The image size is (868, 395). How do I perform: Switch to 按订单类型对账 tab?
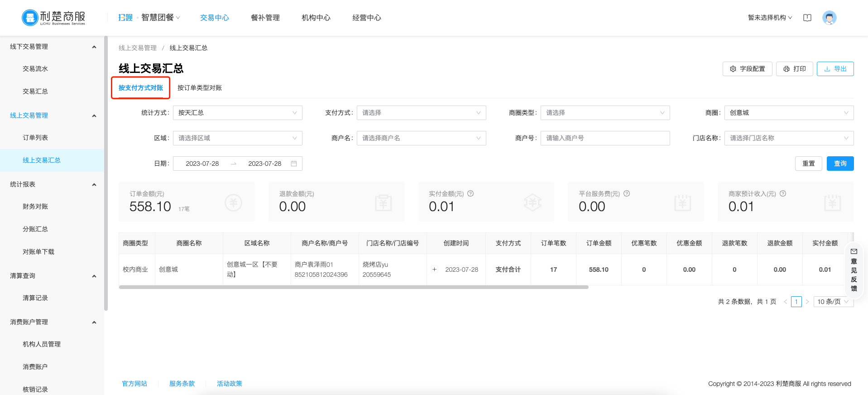click(x=200, y=88)
